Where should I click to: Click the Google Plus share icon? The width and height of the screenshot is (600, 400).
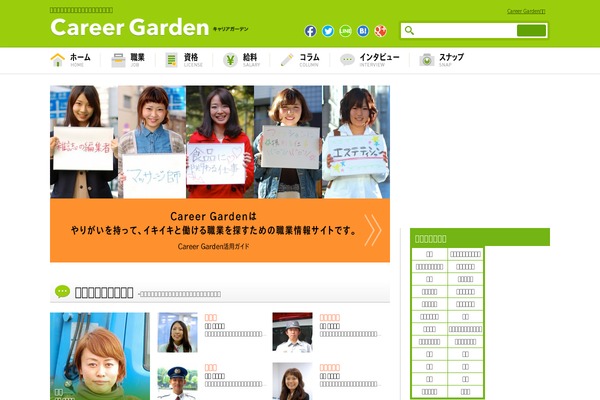380,31
